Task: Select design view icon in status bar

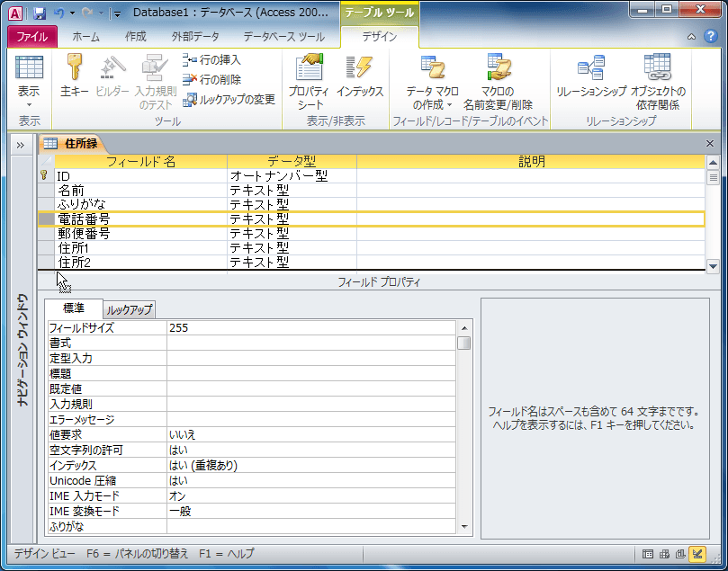Action: pos(697,554)
